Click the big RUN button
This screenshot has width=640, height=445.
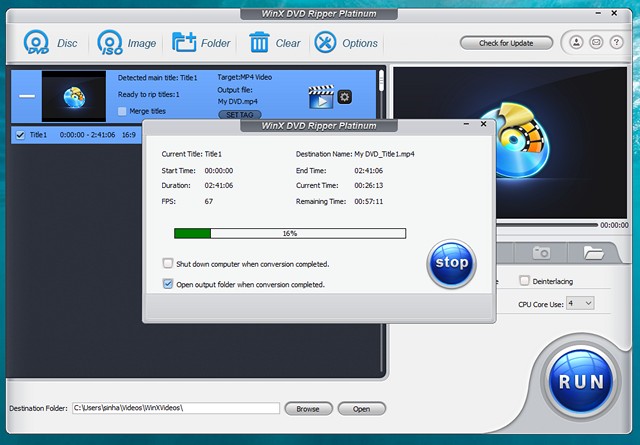pyautogui.click(x=581, y=381)
